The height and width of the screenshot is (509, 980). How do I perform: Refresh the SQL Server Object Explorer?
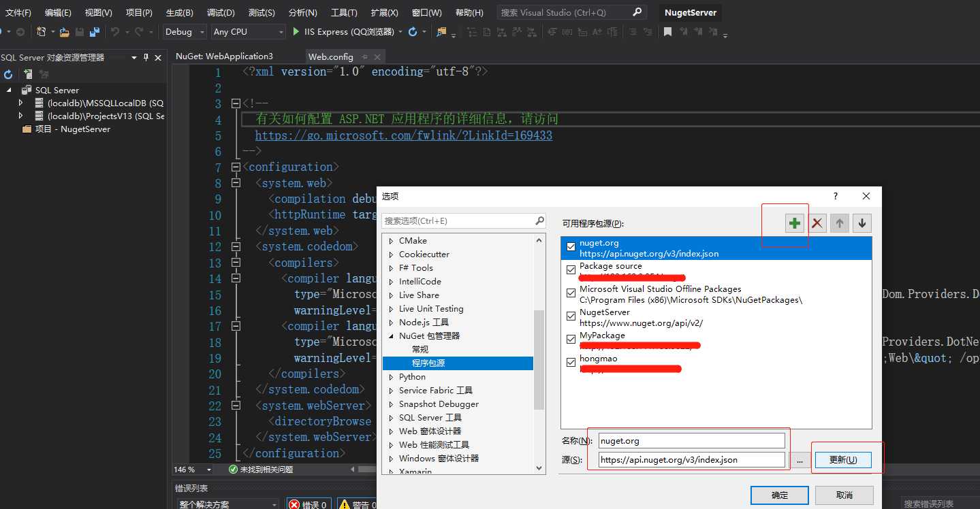pyautogui.click(x=8, y=73)
